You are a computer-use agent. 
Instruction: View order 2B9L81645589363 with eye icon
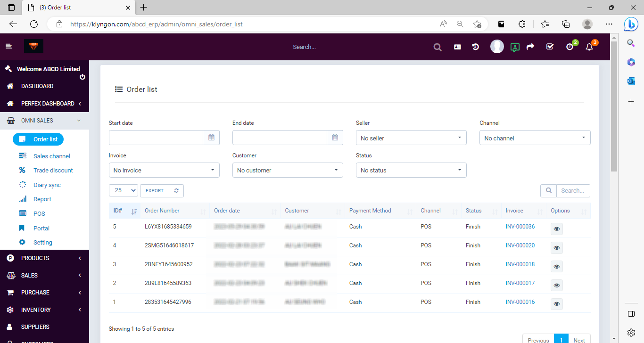(557, 286)
